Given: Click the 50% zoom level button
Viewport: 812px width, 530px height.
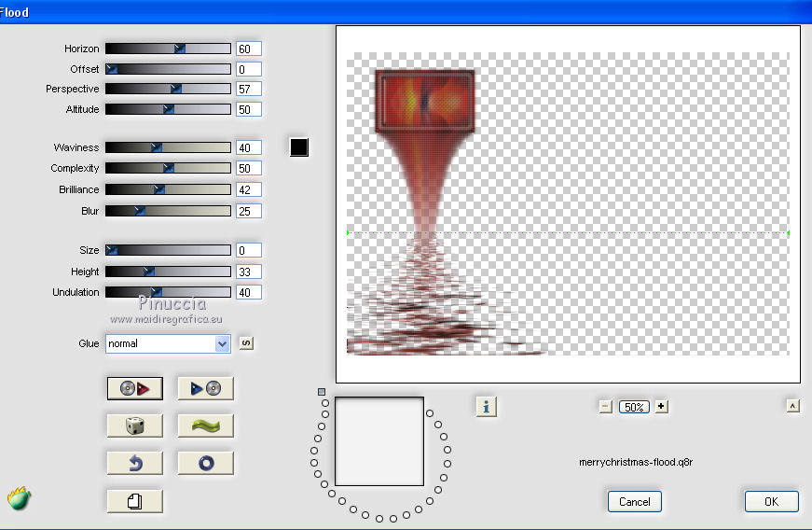Looking at the screenshot, I should pos(634,407).
